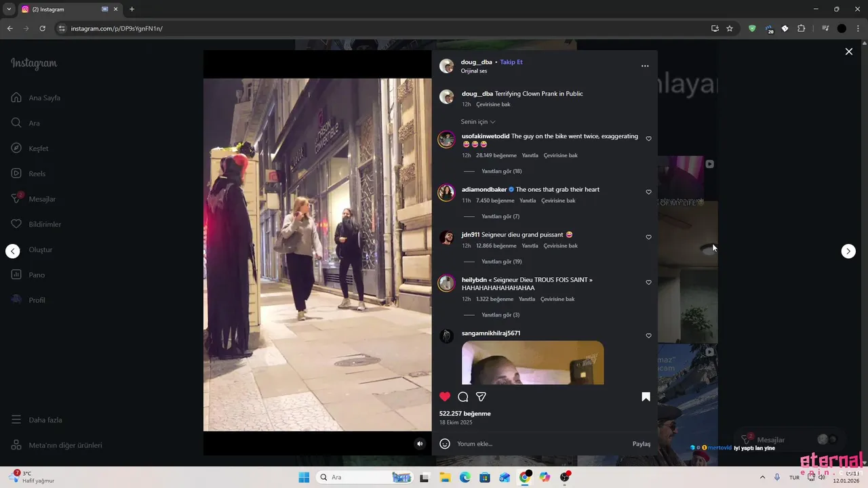868x488 pixels.
Task: Toggle video sound mute button
Action: click(420, 444)
